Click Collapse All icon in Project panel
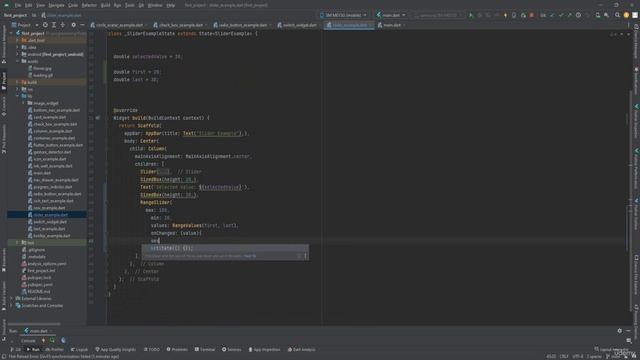 [62, 25]
